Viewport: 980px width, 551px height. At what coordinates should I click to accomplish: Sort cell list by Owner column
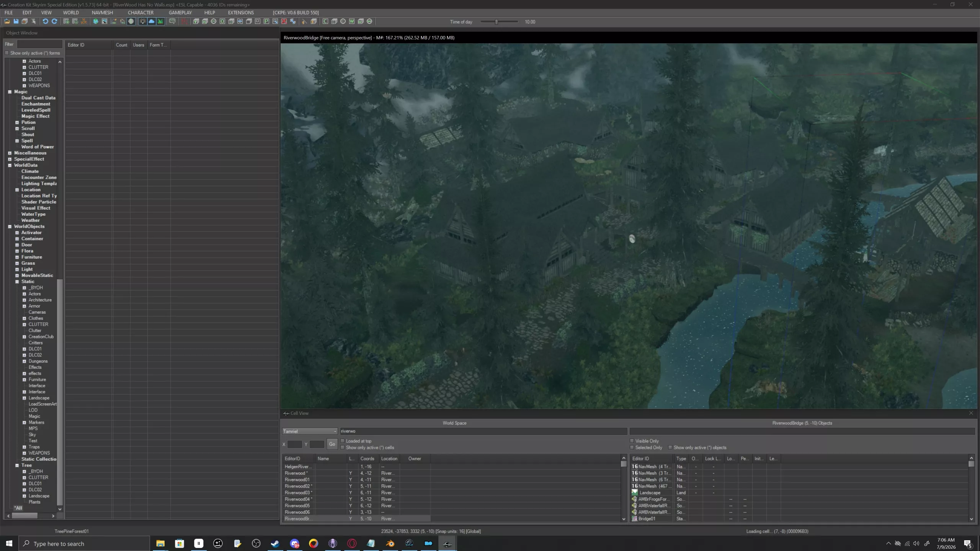(415, 458)
